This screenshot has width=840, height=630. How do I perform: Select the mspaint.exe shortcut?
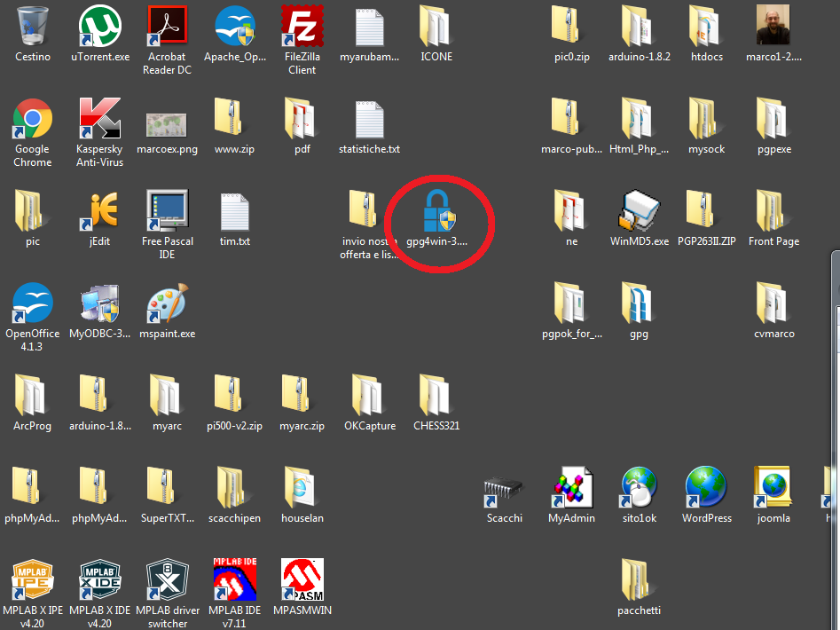[167, 303]
